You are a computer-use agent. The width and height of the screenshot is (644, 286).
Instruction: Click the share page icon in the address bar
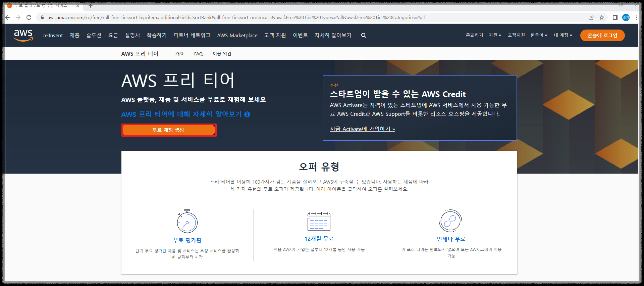tap(591, 17)
